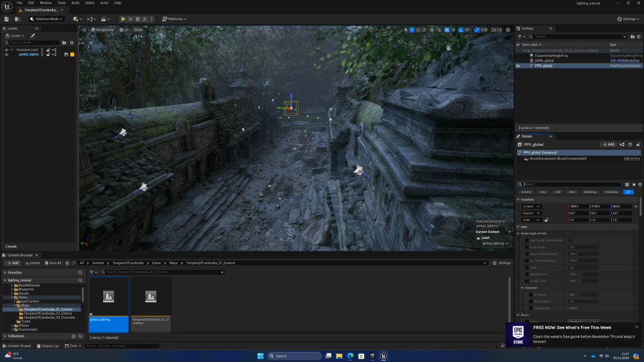Collapse Mobile Depth of Field section
The height and width of the screenshot is (362, 644).
tap(518, 234)
